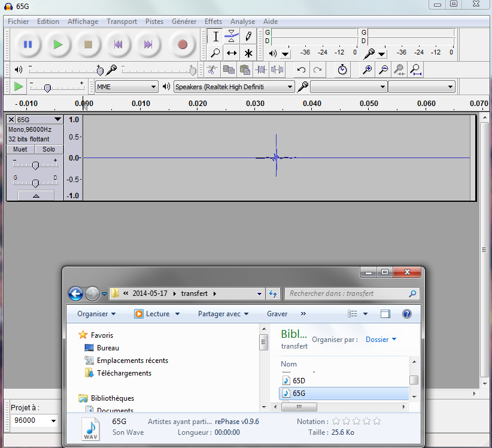Click the Skip to Start button
This screenshot has height=448, width=492.
pyautogui.click(x=119, y=44)
